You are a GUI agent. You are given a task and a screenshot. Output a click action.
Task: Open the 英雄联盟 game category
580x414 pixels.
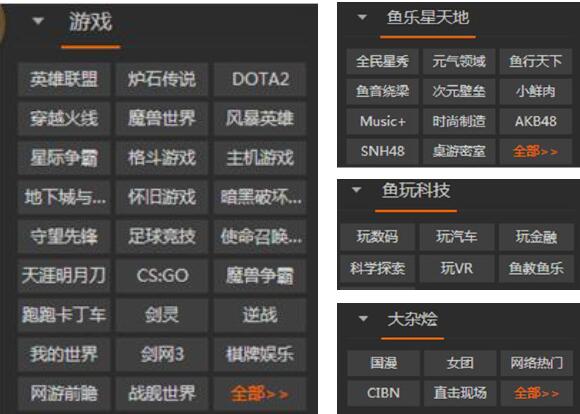point(64,79)
